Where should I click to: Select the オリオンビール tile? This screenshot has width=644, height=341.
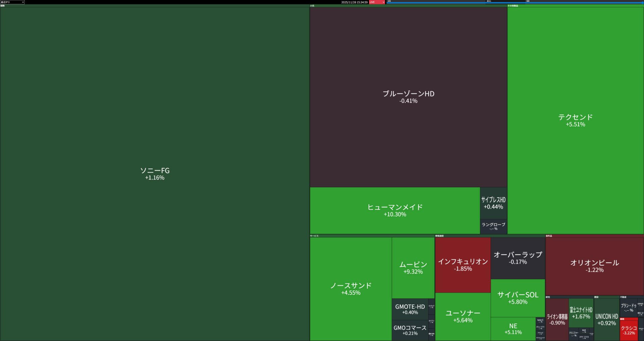click(594, 266)
